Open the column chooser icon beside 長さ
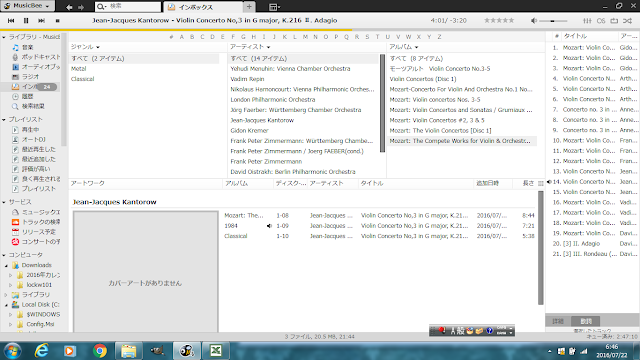Image resolution: width=640 pixels, height=360 pixels. pos(541,184)
